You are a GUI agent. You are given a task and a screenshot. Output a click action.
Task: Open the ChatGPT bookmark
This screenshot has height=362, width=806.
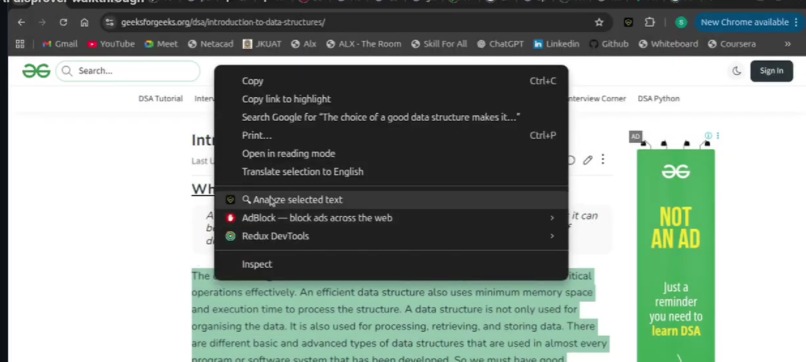500,44
